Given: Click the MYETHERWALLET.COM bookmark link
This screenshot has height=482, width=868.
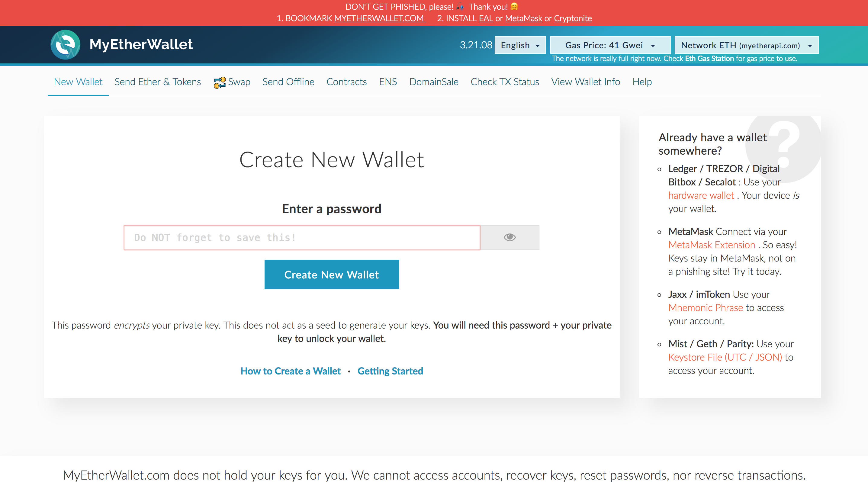Looking at the screenshot, I should point(379,18).
